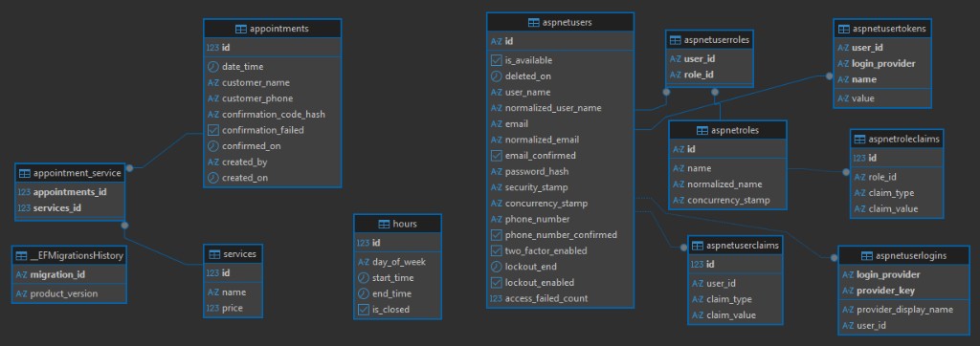Click the table icon of aspnetuserclaims
980x346 pixels.
point(698,246)
